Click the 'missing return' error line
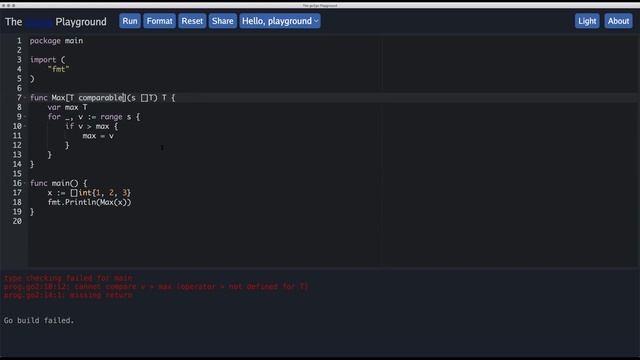 pyautogui.click(x=68, y=295)
